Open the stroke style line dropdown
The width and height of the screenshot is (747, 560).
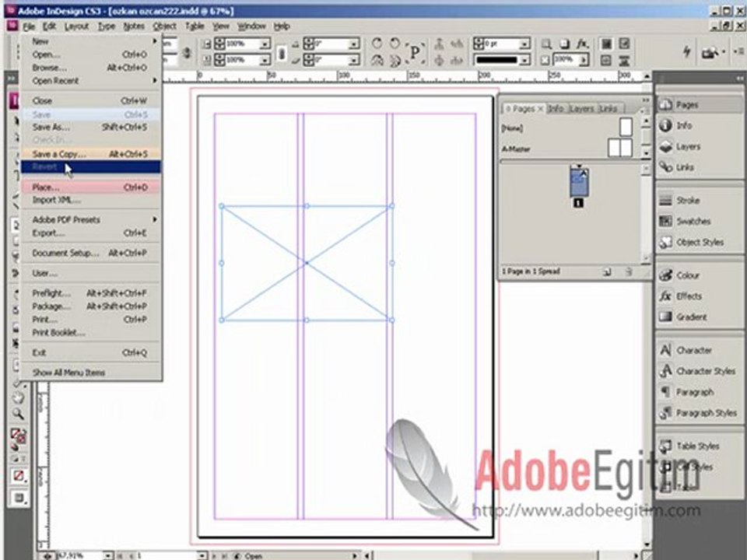click(524, 60)
